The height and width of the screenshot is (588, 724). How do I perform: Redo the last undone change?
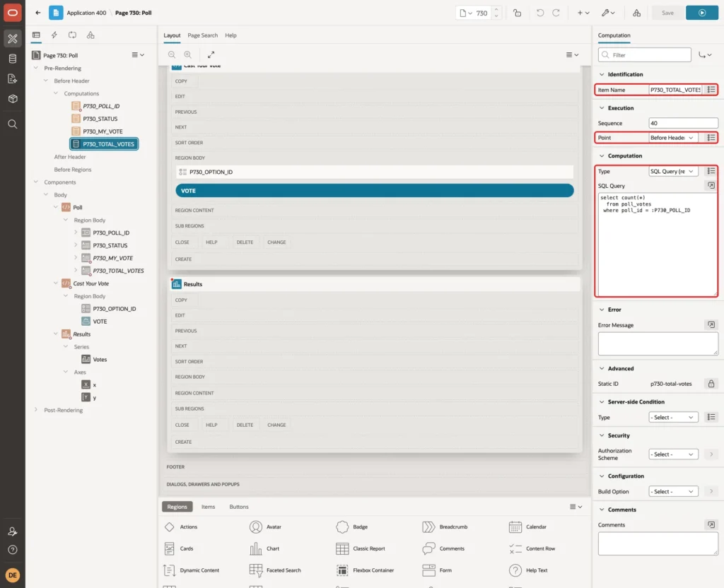[556, 13]
